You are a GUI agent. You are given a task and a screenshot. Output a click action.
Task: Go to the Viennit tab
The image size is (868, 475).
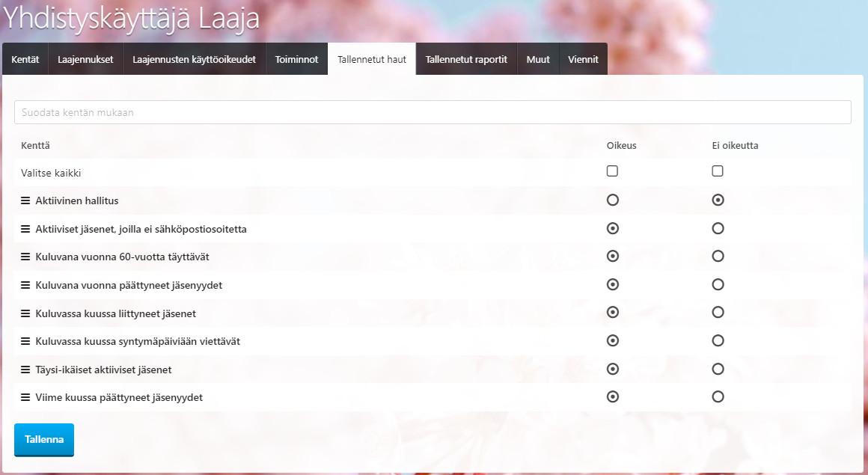point(583,60)
